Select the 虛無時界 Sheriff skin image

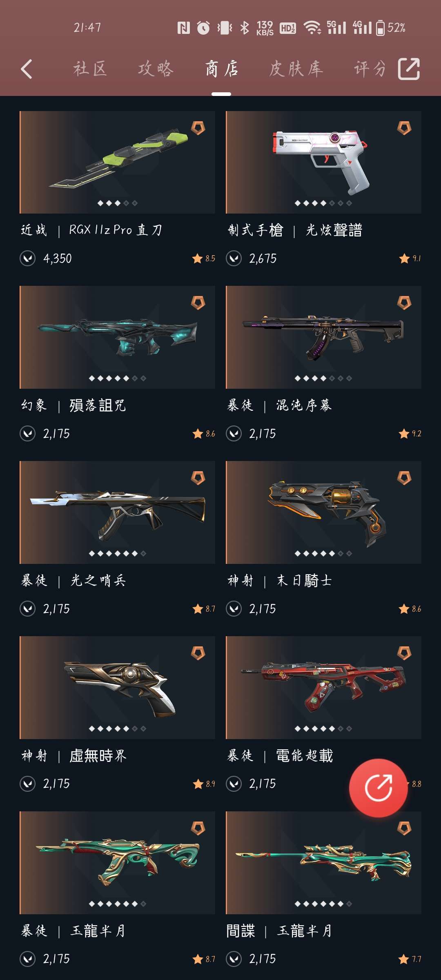117,688
